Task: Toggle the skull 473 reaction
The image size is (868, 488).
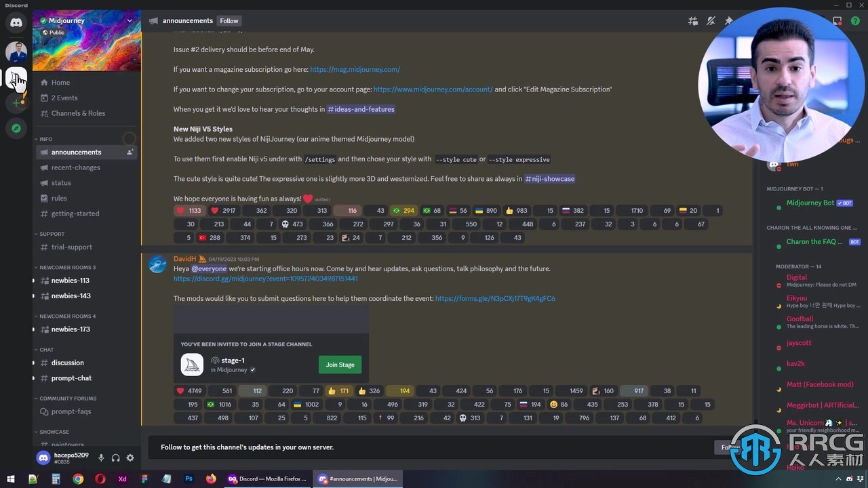Action: 292,224
